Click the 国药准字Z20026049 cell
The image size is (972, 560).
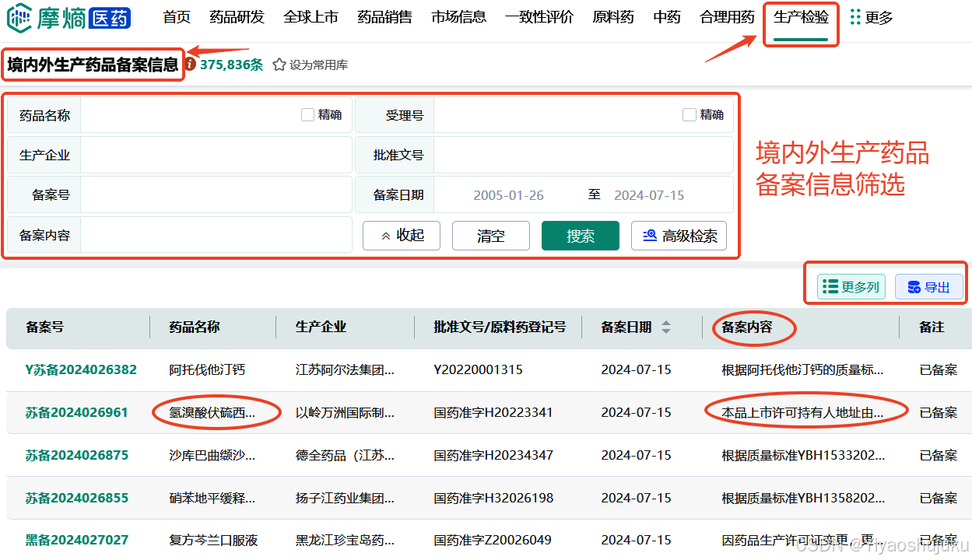coord(492,540)
